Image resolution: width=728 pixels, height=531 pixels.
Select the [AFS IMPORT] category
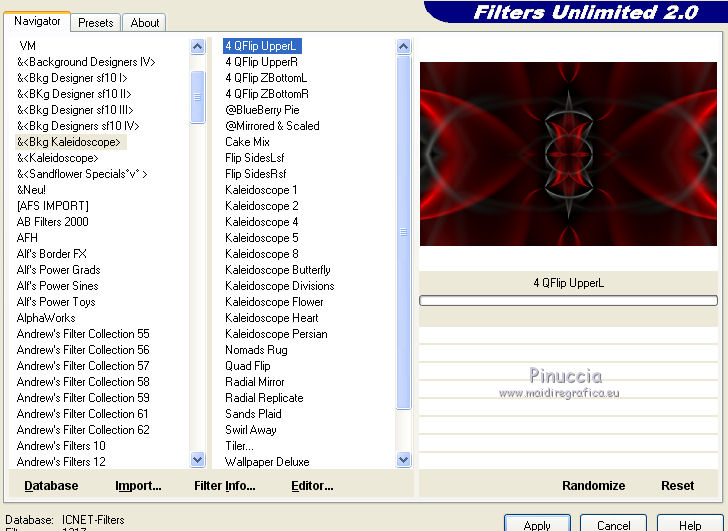pyautogui.click(x=52, y=206)
